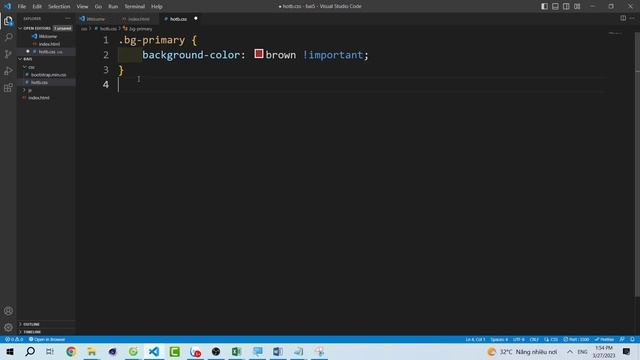
Task: Click the errors and warnings status indicator
Action: [x=13, y=339]
